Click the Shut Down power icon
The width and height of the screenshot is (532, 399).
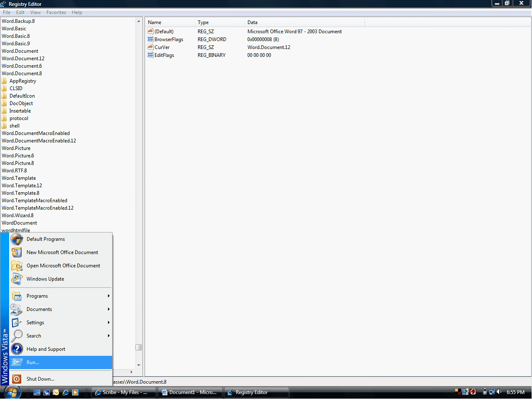[17, 379]
